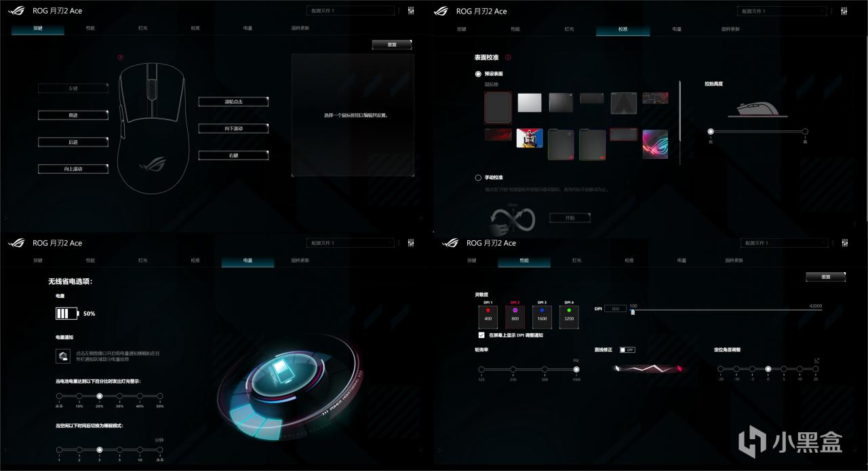This screenshot has width=868, height=471.
Task: Set sleep mode timer to 5 minutes
Action: 119,449
